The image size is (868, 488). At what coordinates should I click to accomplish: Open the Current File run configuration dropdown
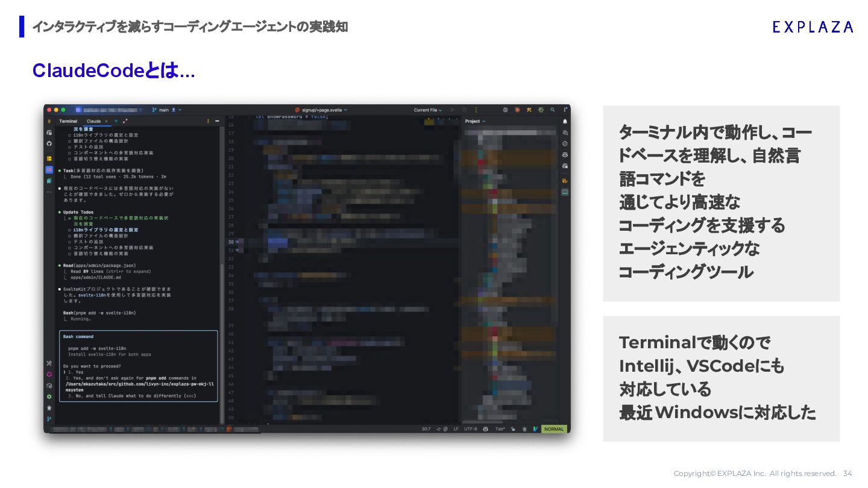[427, 110]
